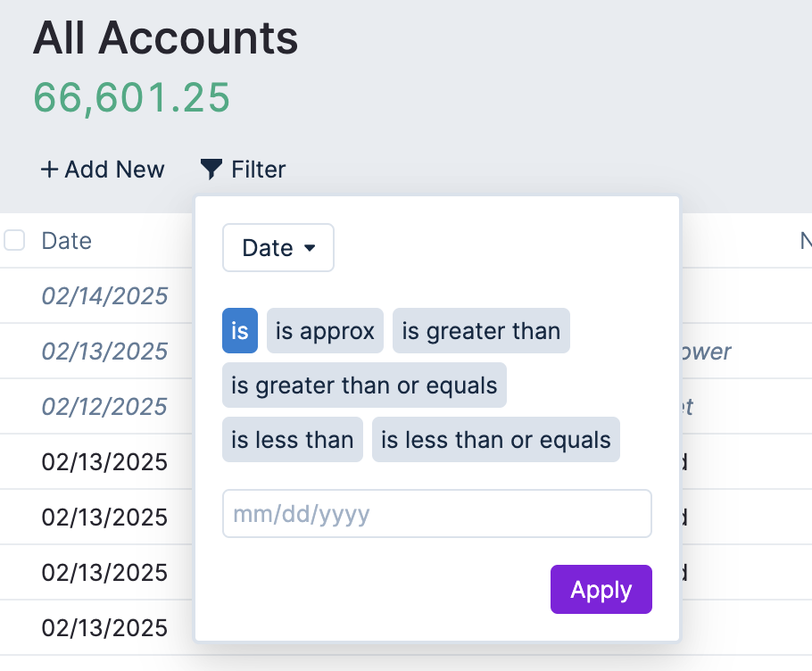Choose the "is approx" operator
The height and width of the screenshot is (671, 812).
325,331
